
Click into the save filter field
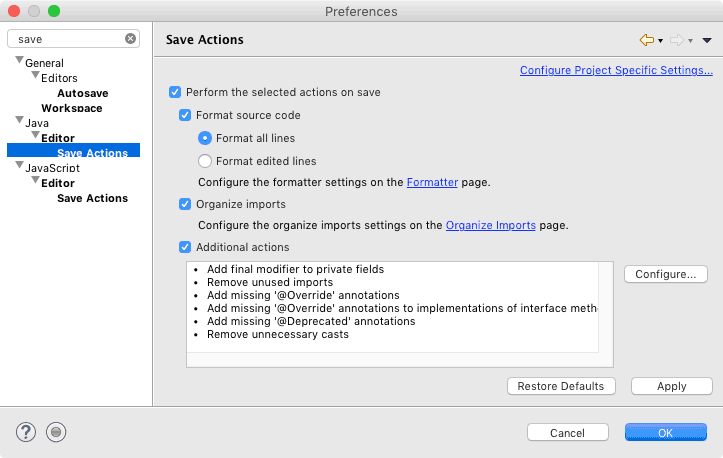coord(69,39)
